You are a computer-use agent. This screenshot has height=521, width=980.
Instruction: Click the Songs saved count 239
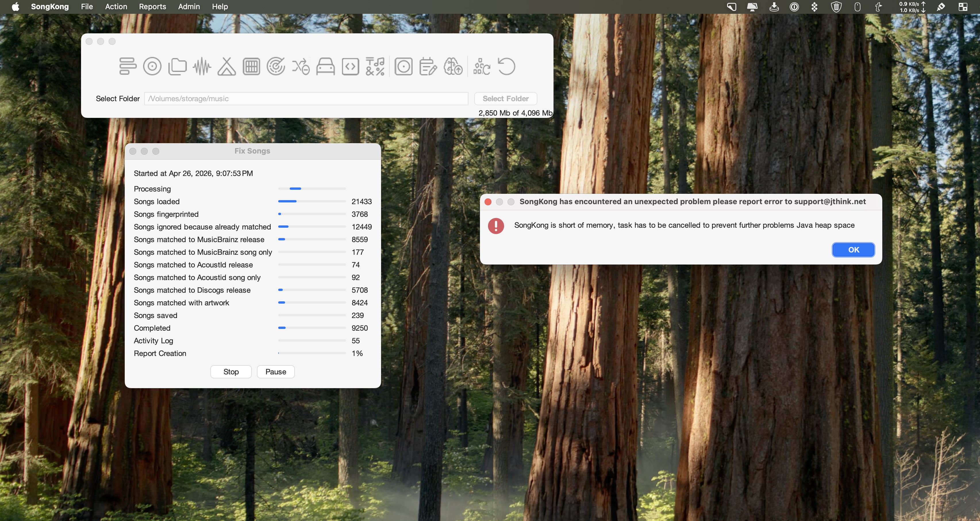(x=358, y=315)
